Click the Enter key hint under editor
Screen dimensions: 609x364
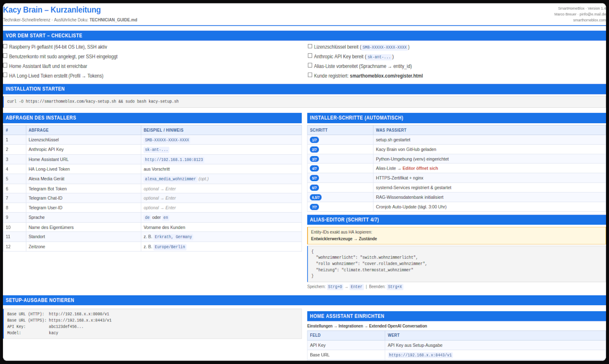tap(356, 287)
